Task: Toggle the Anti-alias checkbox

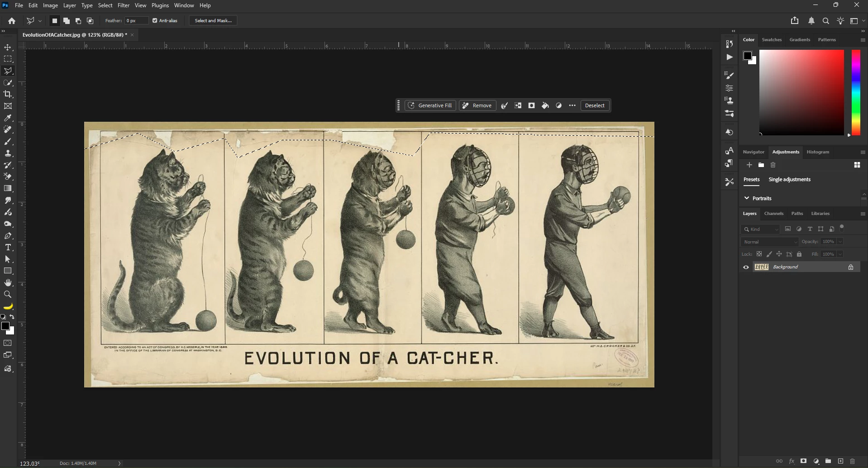Action: click(x=155, y=21)
